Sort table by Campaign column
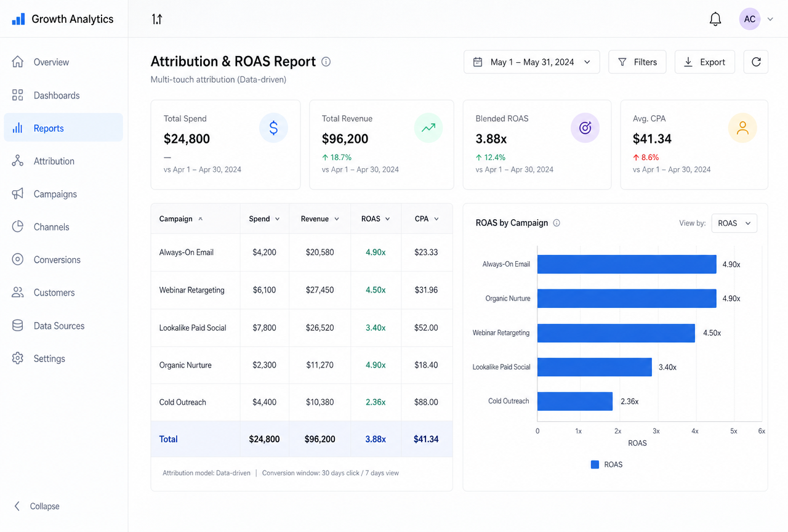The width and height of the screenshot is (788, 532). (x=181, y=219)
